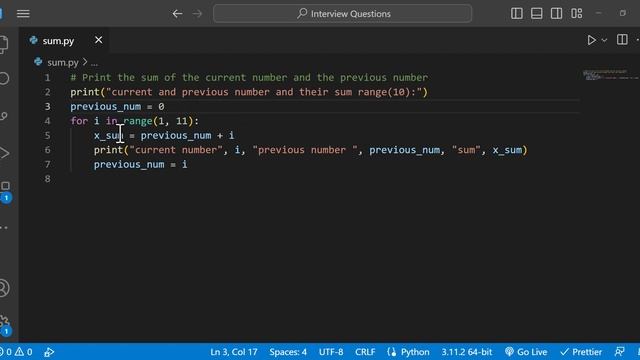Click line number 4 in gutter
The image size is (640, 360).
(47, 121)
